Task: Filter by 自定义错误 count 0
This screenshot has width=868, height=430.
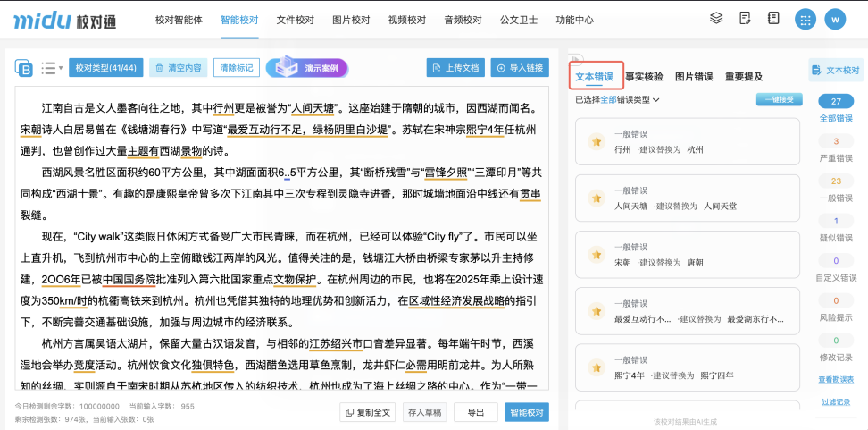Action: [x=836, y=267]
